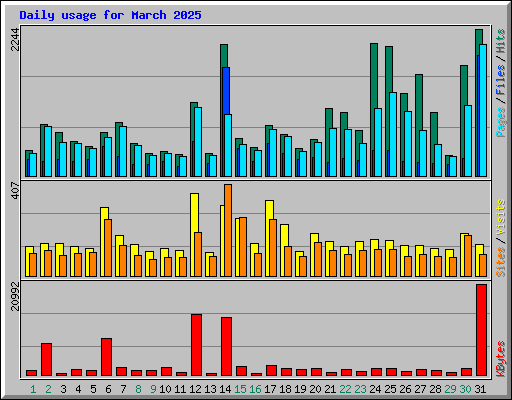
Task: Click day label '5' on the x-axis
Action: click(93, 389)
